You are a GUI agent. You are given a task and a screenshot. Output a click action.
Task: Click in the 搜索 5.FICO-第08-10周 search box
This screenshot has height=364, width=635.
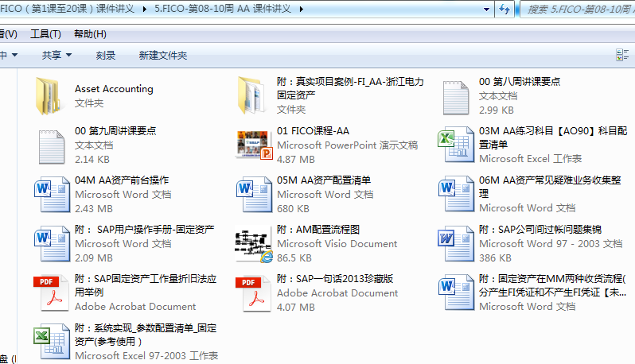click(579, 10)
